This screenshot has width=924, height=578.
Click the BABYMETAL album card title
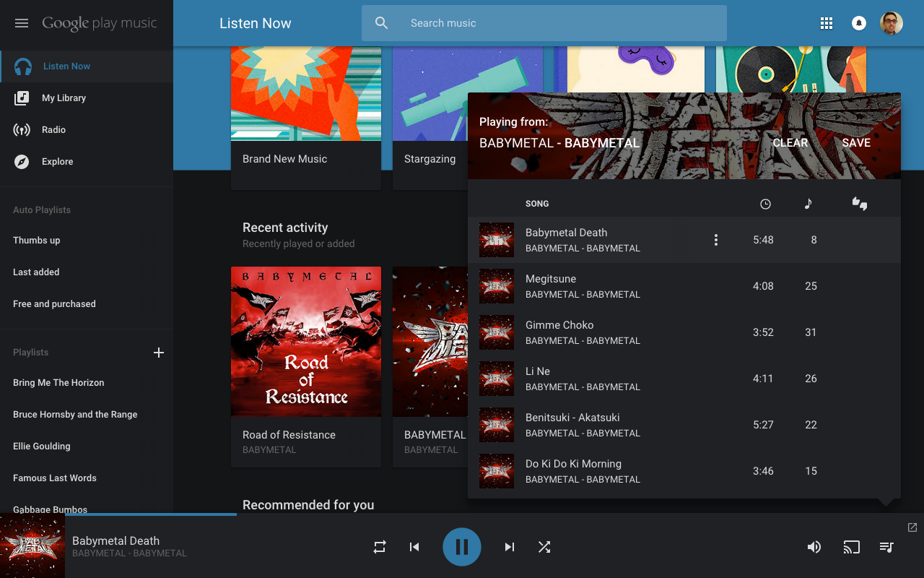(x=435, y=435)
